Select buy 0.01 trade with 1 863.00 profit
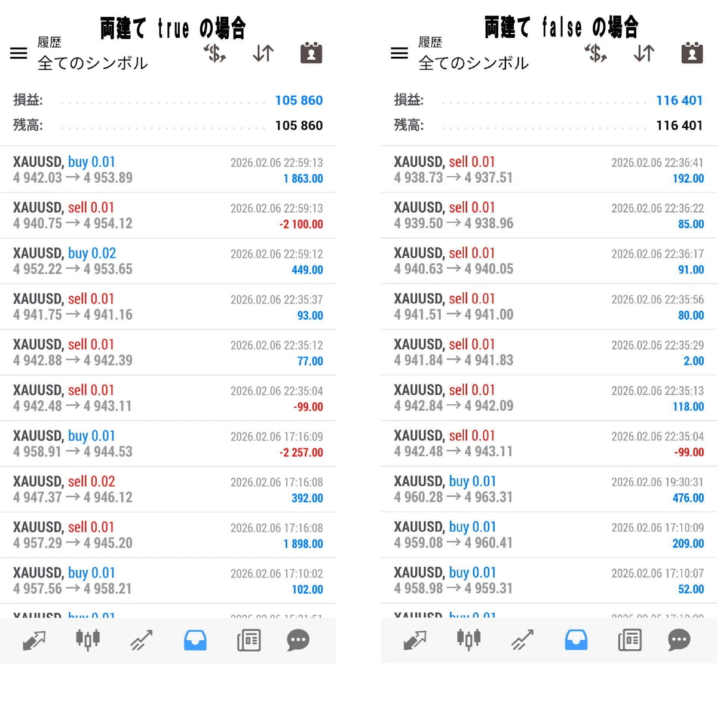The image size is (717, 728). pyautogui.click(x=168, y=170)
